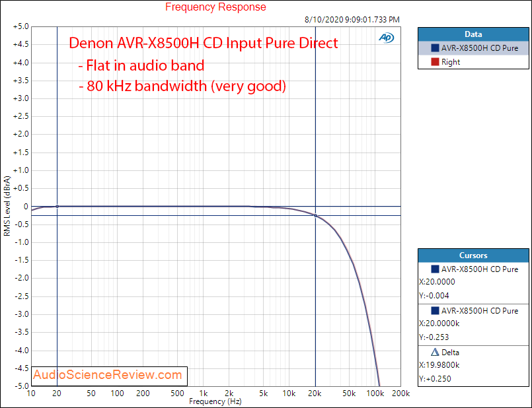Click the 100 tick label on the frequency axis
Viewport: 532px width, 408px height.
117,393
